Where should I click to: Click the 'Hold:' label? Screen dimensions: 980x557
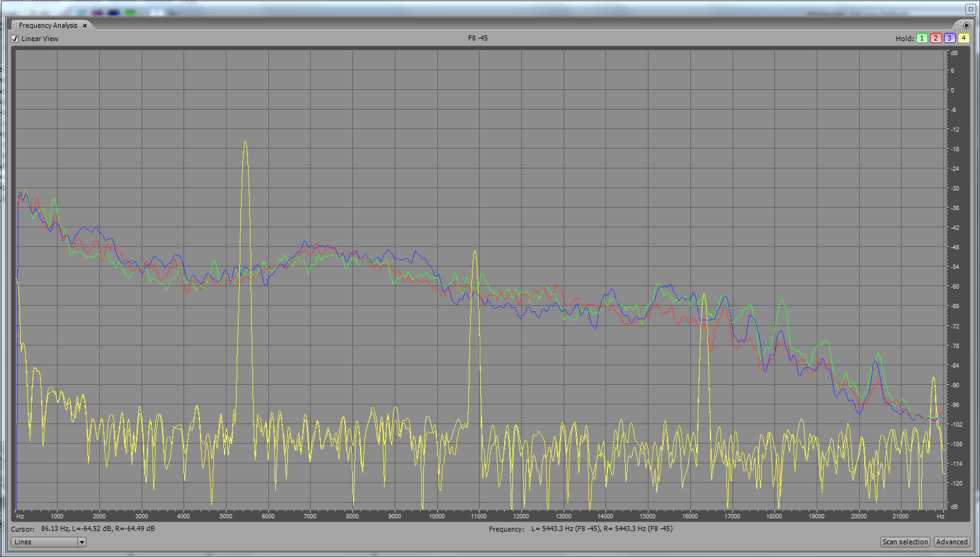coord(905,39)
